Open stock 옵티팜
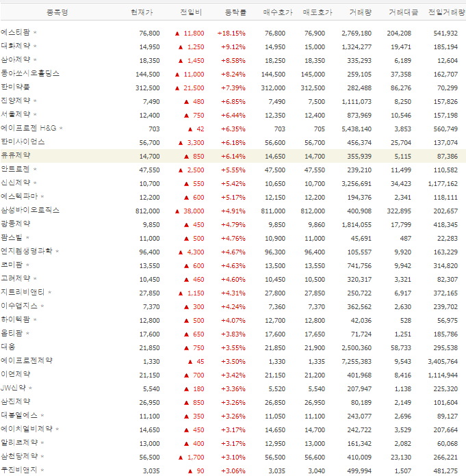This screenshot has height=476, width=466. click(12, 333)
